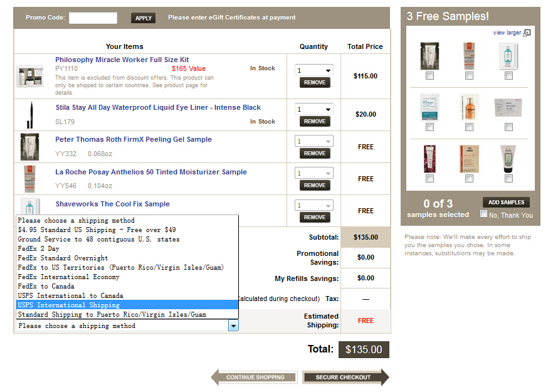Click the view larger link

tap(507, 33)
